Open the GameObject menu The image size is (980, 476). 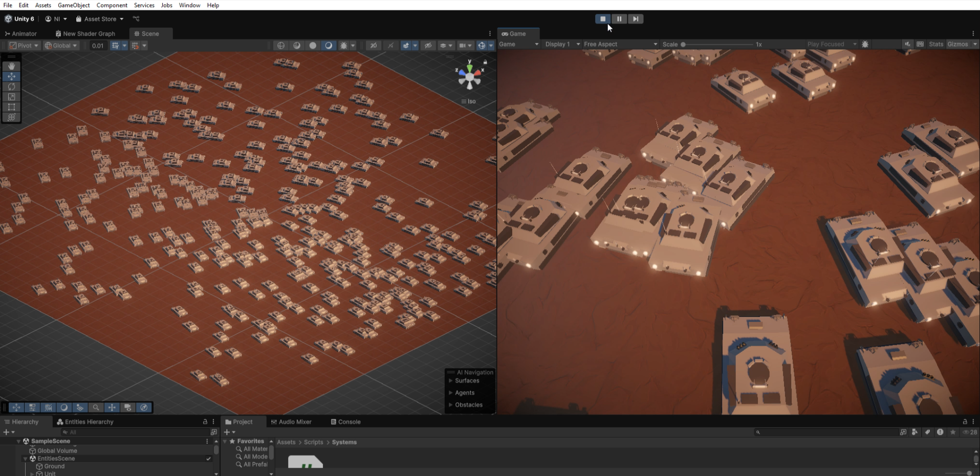[74, 5]
